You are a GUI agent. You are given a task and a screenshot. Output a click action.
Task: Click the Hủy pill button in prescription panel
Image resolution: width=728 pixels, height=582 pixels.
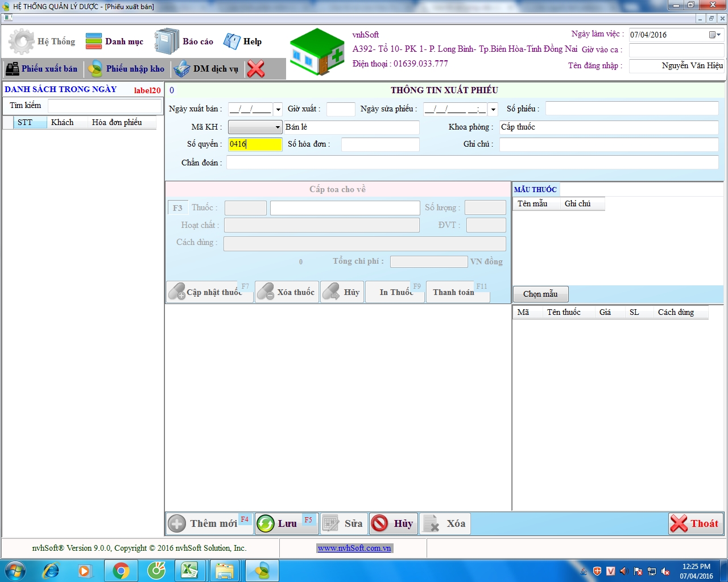(x=342, y=292)
